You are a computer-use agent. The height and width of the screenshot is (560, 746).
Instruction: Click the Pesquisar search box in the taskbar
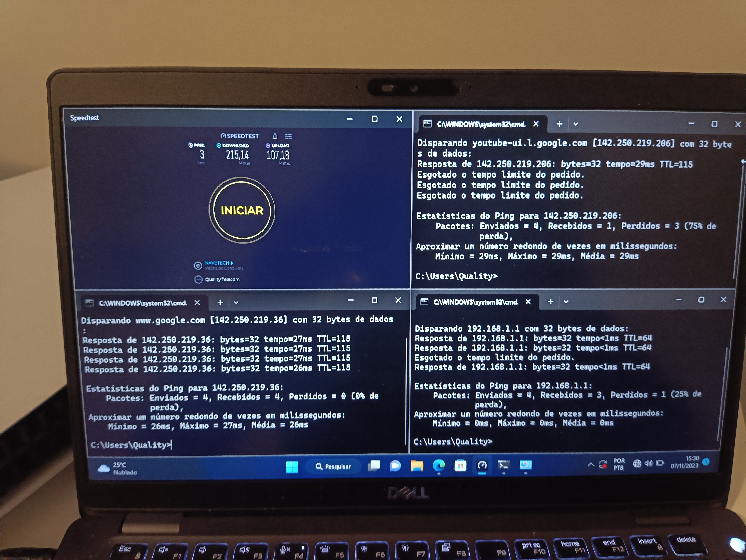click(333, 467)
